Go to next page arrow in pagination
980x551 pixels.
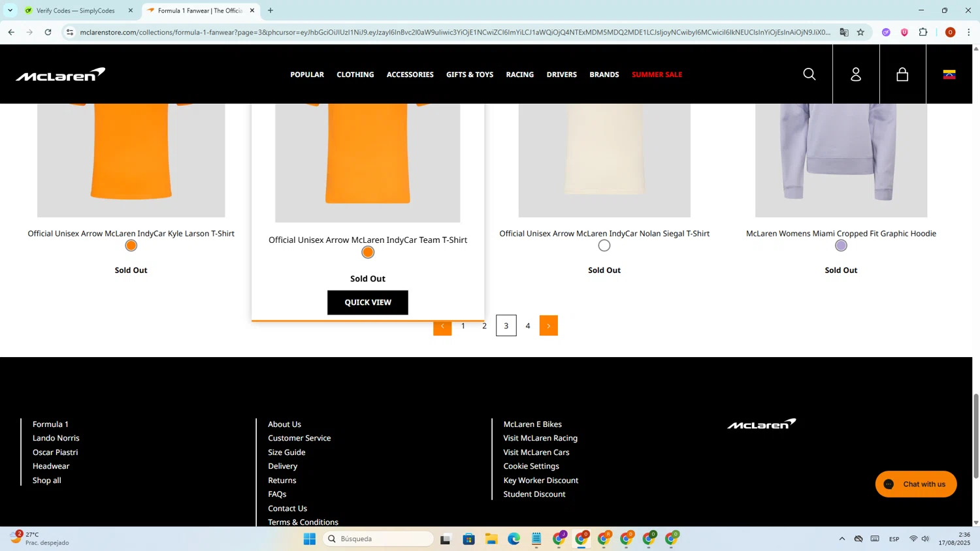point(549,326)
